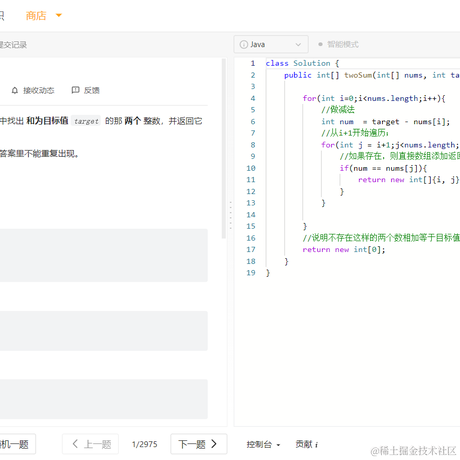Viewport: 460px width, 460px height.
Task: Click 'return new int[]{i, j}' line
Action: click(409, 180)
